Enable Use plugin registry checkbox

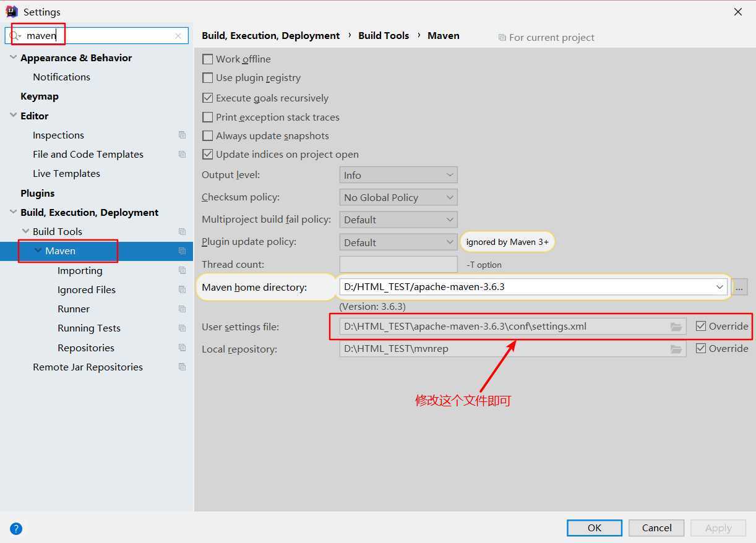point(208,78)
